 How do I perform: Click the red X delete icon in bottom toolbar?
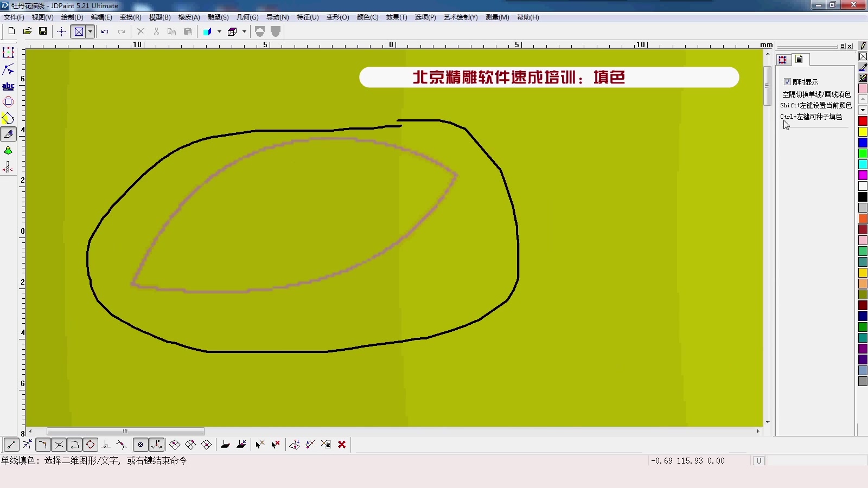pos(342,445)
